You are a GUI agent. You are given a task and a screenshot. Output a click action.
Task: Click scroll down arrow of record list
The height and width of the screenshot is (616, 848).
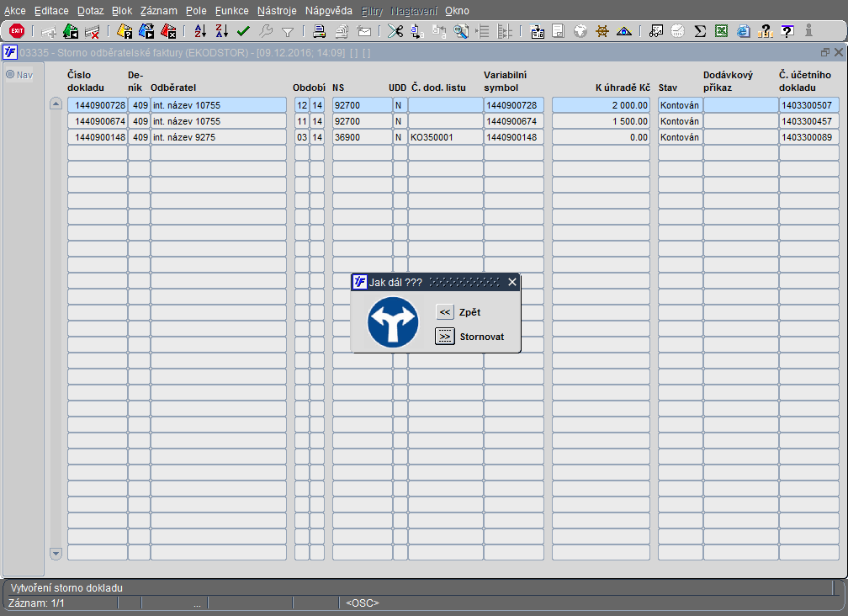[x=56, y=553]
